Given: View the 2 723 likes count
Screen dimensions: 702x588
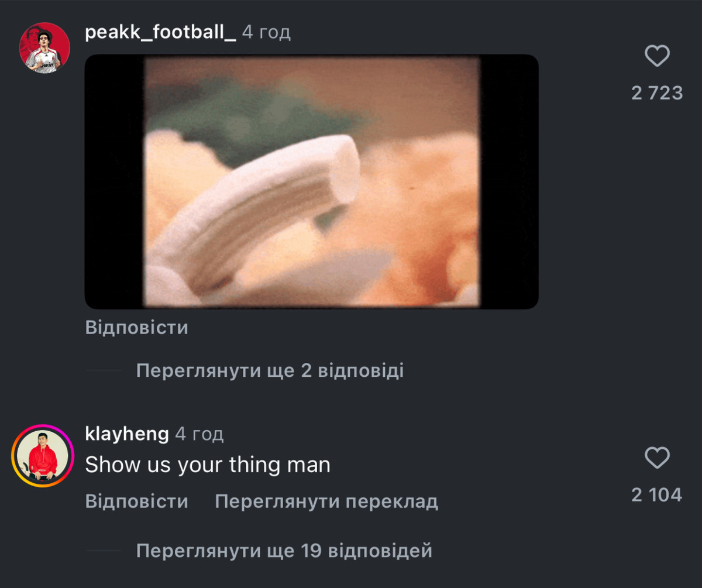Looking at the screenshot, I should point(657,93).
